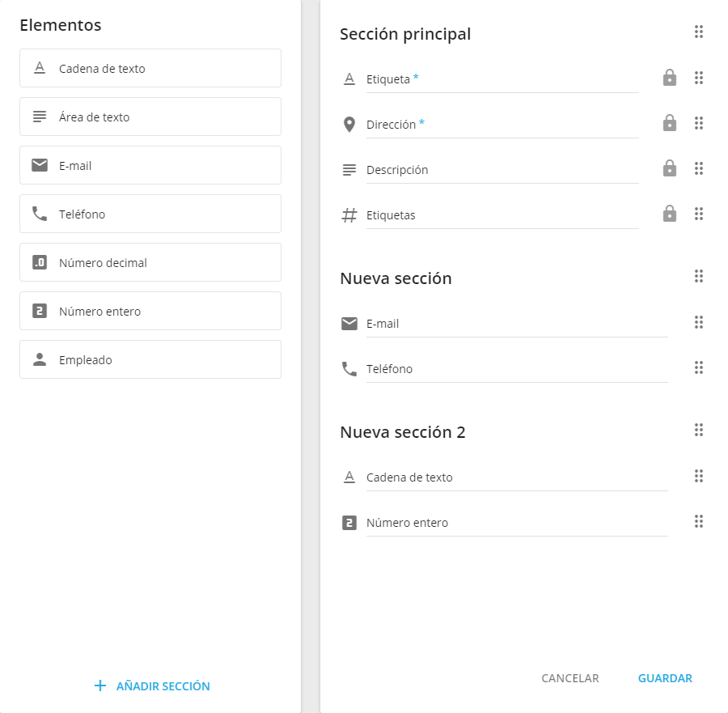
Task: Click the Nueva sección 2 title
Action: 403,432
